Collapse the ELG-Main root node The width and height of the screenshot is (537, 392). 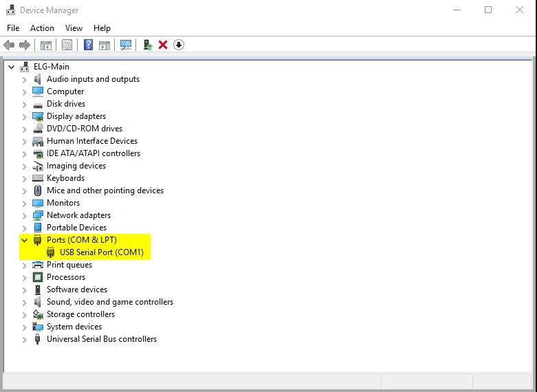pos(12,67)
